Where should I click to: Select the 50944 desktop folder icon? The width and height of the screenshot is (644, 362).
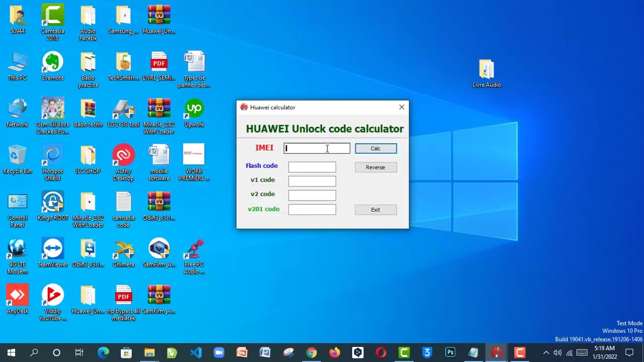coord(18,20)
